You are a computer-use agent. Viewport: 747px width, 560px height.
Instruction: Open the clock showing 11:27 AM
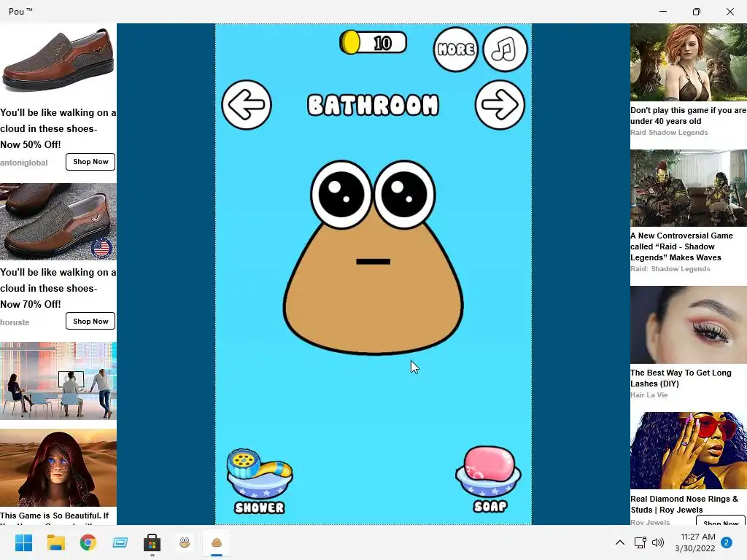[695, 542]
